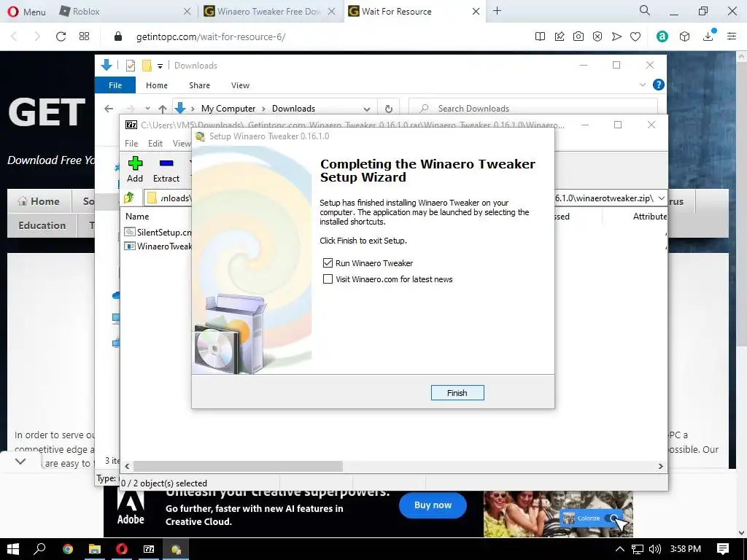
Task: Open the Windows Start menu
Action: pyautogui.click(x=13, y=549)
